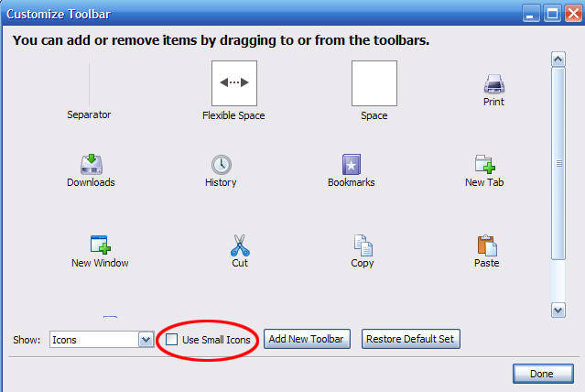Click the New Tab icon
The image size is (585, 392).
(485, 164)
